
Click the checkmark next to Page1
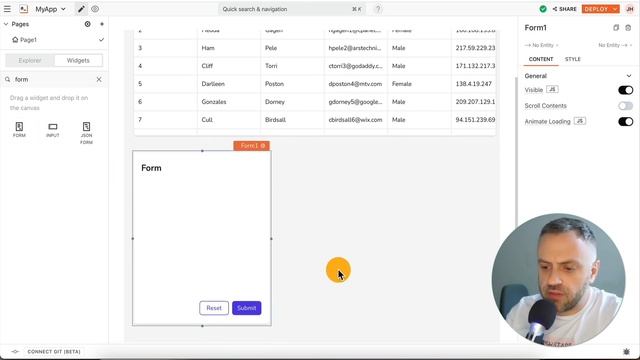(x=101, y=40)
